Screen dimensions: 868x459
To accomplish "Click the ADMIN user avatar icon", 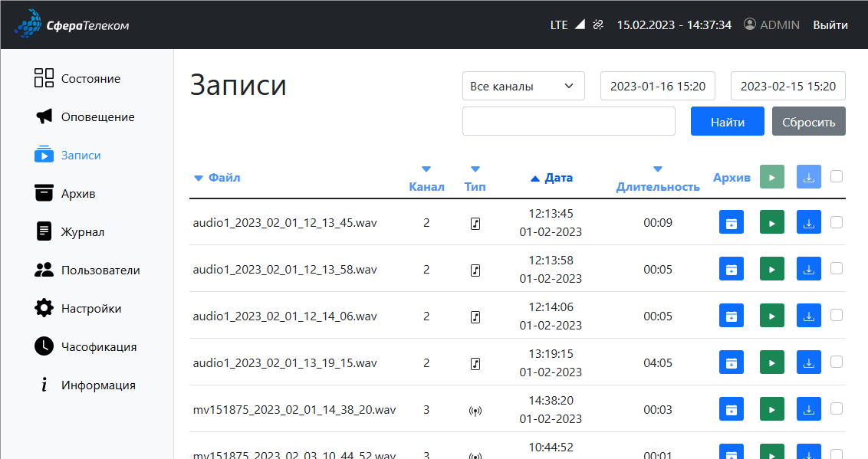I will click(750, 24).
